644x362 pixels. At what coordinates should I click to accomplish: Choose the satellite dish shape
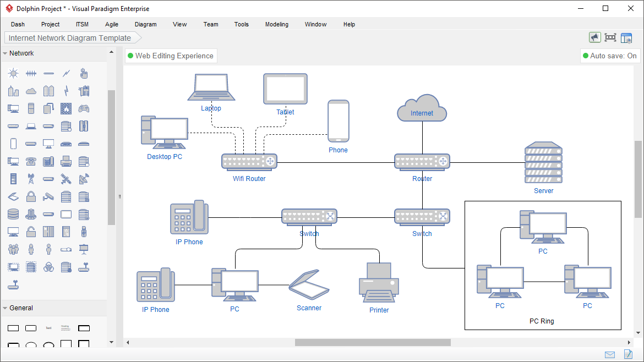coord(84,179)
